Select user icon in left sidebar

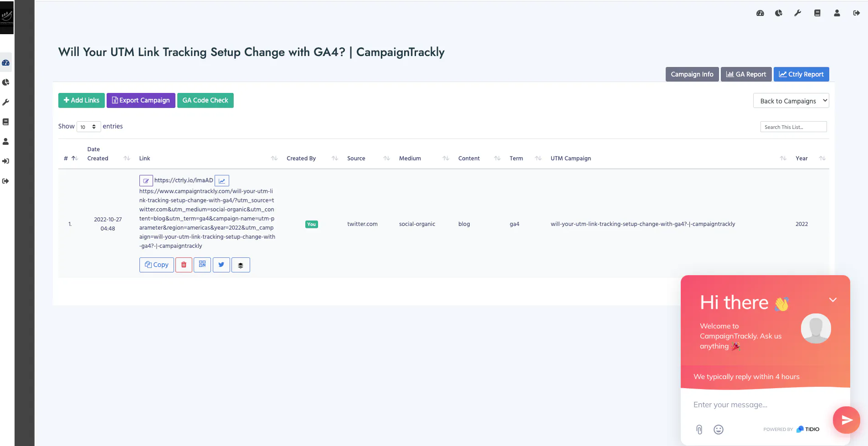(6, 142)
